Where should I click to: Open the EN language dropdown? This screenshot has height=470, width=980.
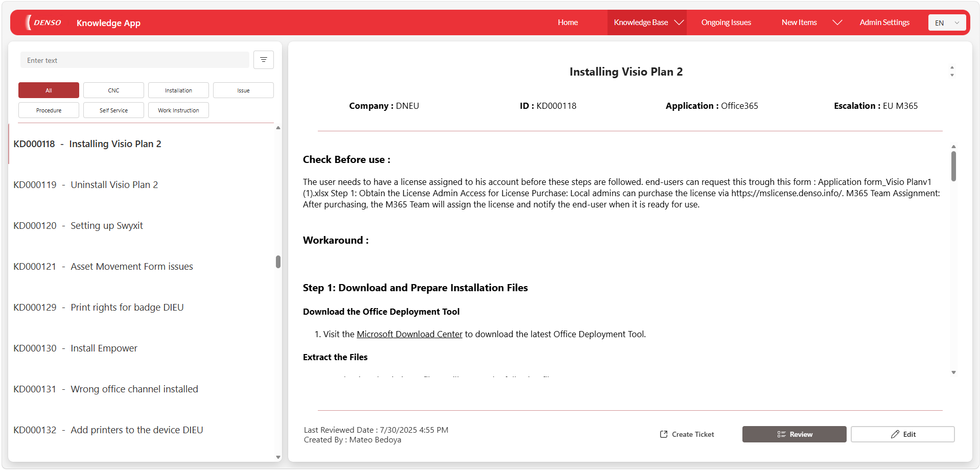[947, 22]
